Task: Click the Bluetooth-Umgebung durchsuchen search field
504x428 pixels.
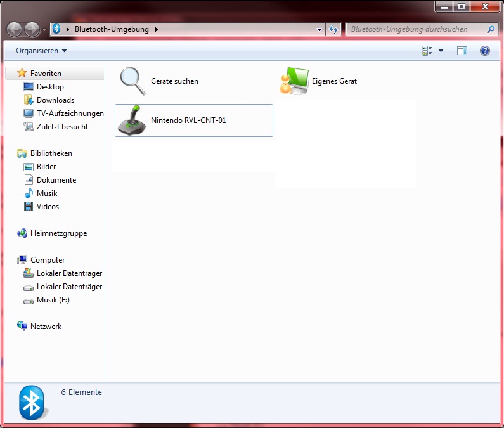Action: (x=415, y=29)
